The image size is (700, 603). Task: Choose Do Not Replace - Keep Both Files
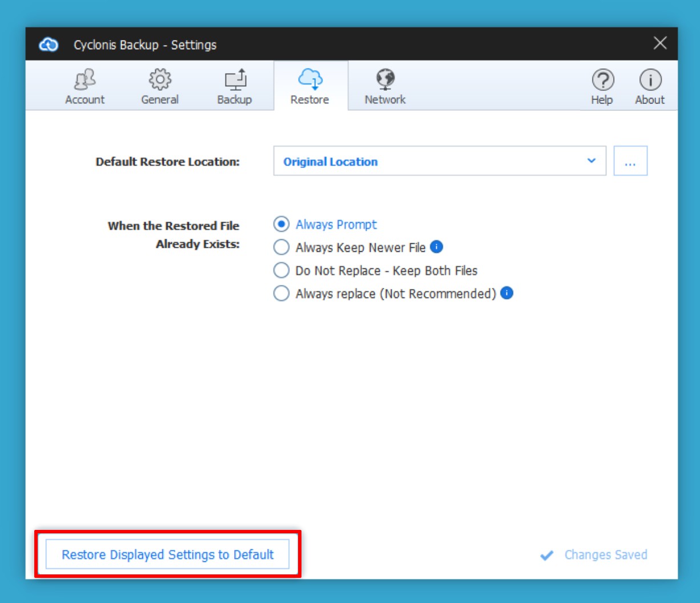(281, 271)
